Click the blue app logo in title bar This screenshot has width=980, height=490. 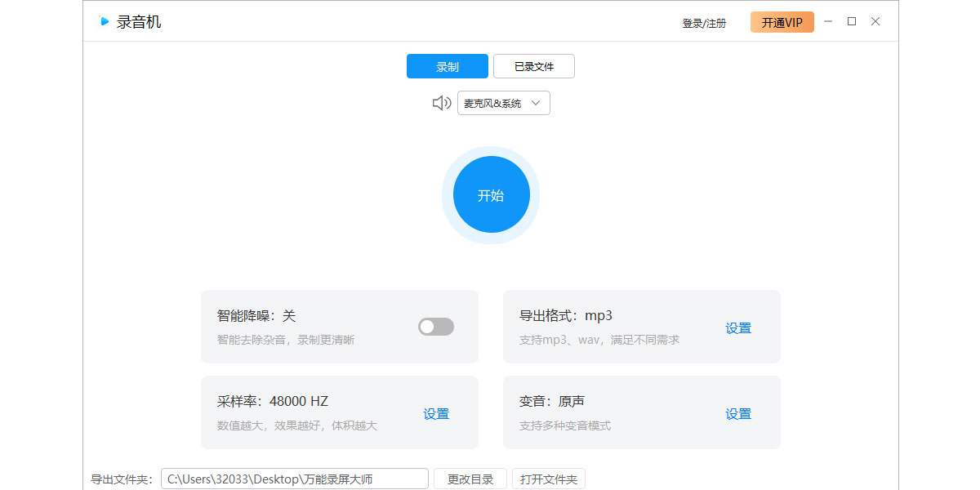tap(104, 21)
